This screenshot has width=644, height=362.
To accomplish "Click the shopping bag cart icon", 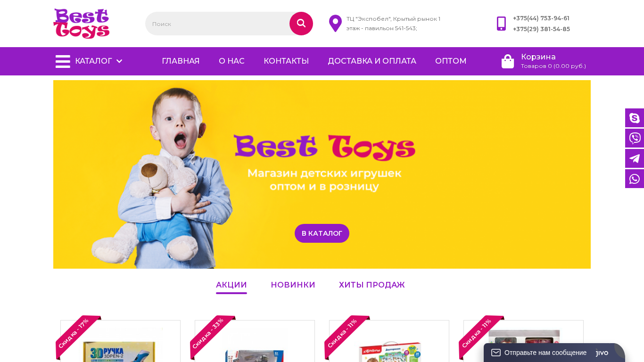I will (x=508, y=61).
